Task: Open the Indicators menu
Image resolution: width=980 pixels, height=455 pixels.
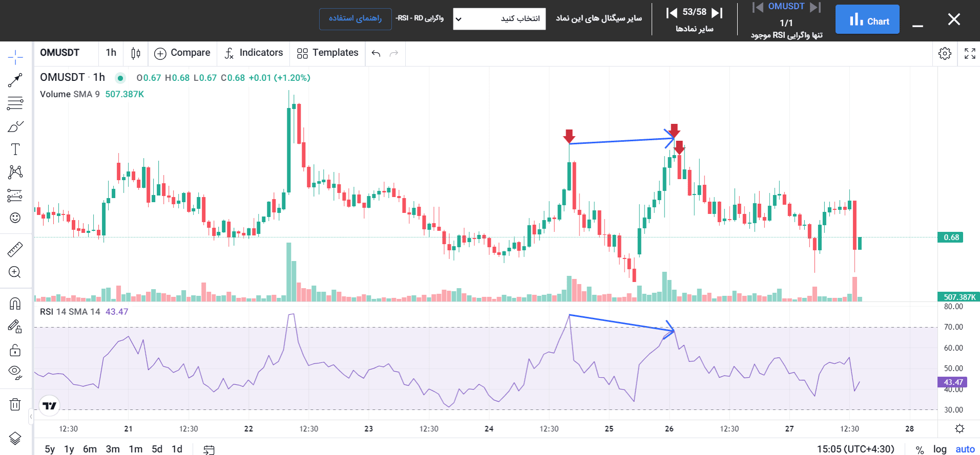Action: pyautogui.click(x=254, y=53)
